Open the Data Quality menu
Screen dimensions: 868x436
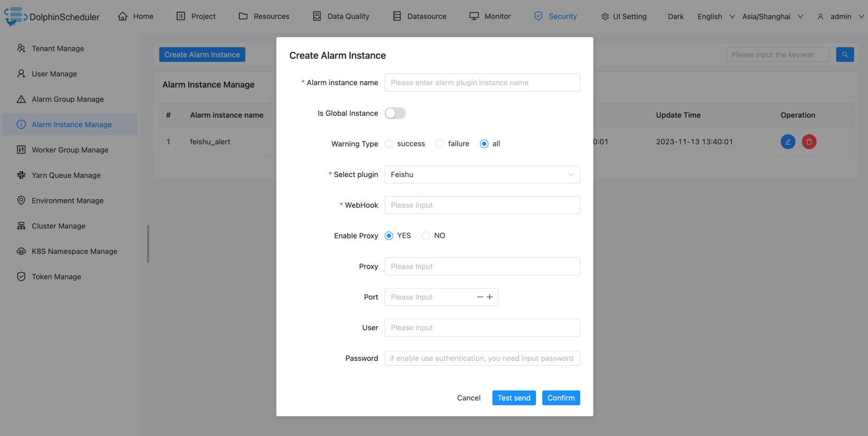[x=341, y=16]
